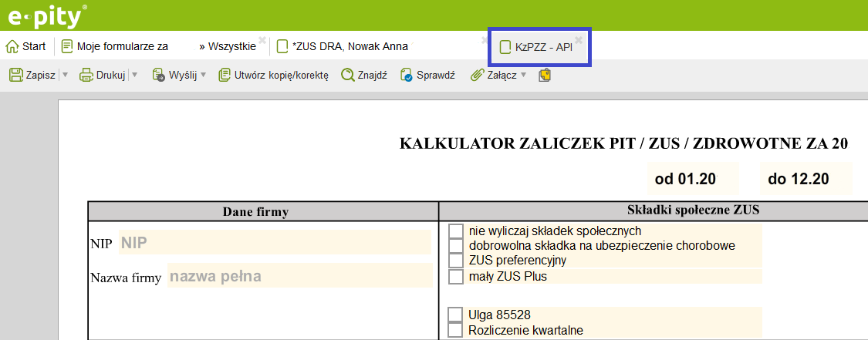The width and height of the screenshot is (868, 340).
Task: Enable 'nie wyliczaj składek społecznych' checkbox
Action: pyautogui.click(x=456, y=231)
